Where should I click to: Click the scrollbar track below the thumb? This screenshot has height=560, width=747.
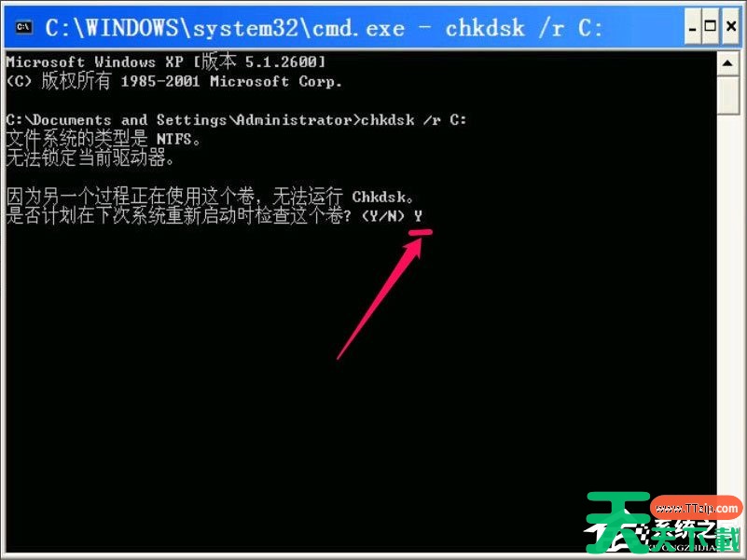(x=727, y=305)
